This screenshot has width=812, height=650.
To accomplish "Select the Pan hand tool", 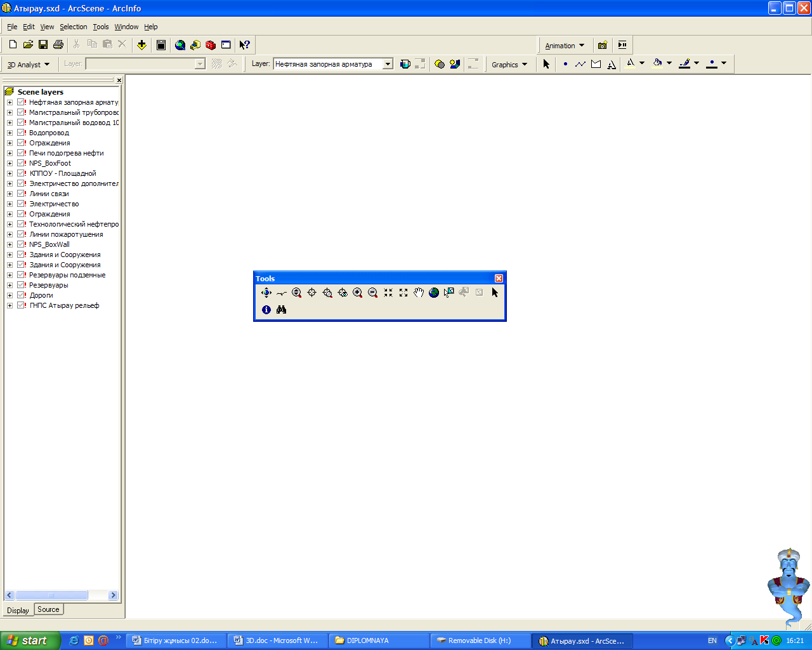I will (x=419, y=293).
